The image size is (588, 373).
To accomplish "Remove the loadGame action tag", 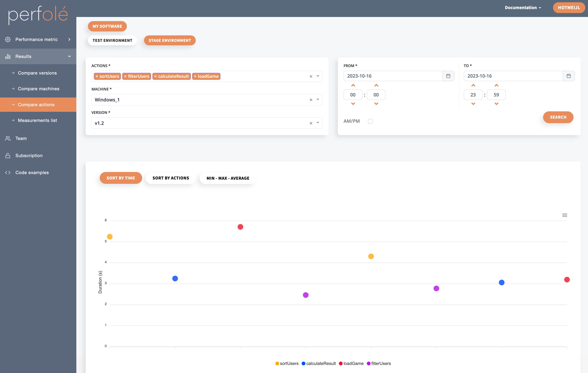I will click(195, 76).
